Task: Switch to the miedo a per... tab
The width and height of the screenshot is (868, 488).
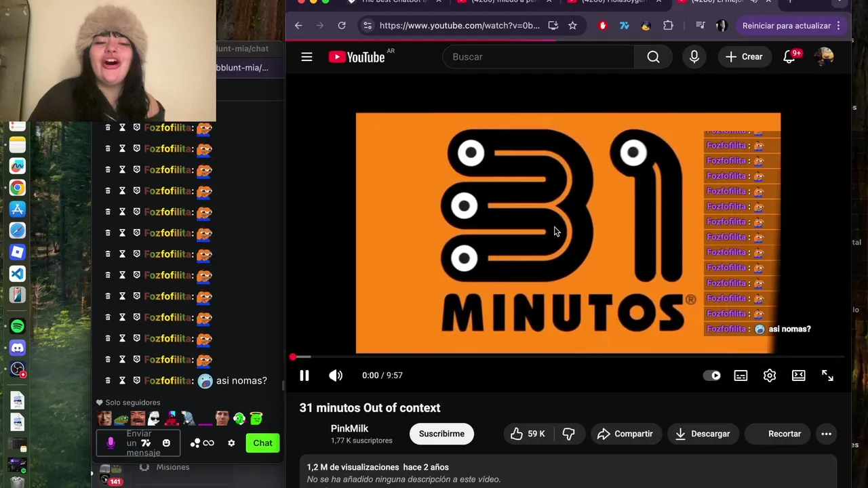Action: (x=505, y=2)
